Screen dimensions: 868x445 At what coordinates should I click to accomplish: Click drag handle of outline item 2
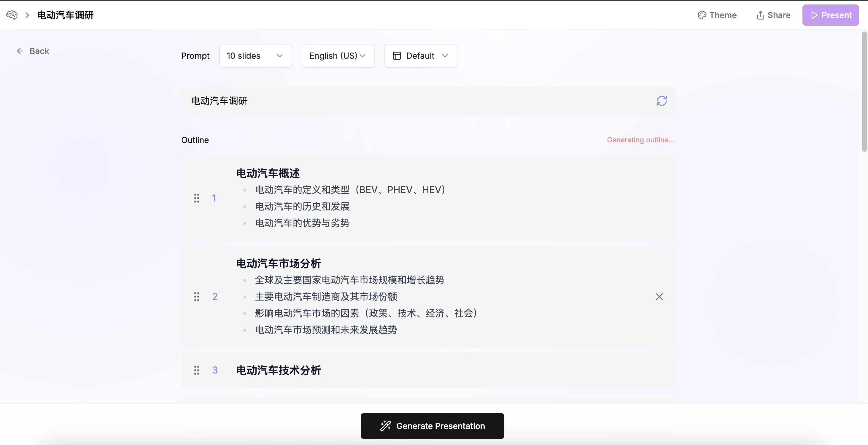[196, 296]
